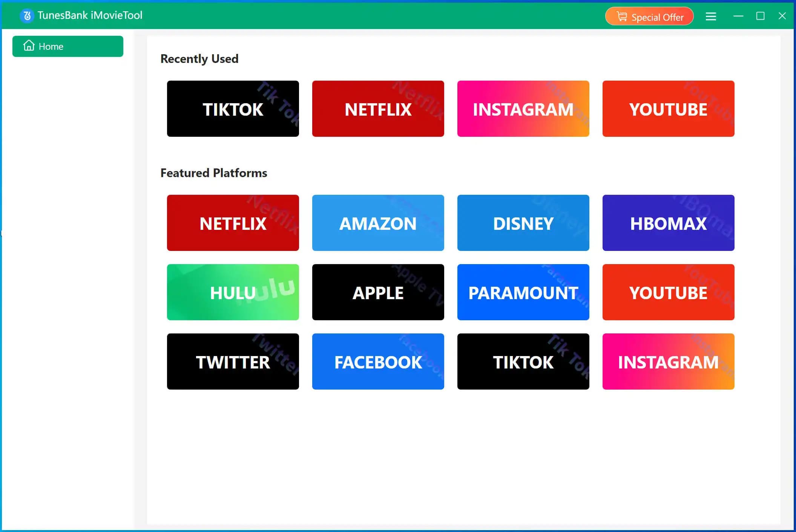Select the Facebook platform tile
The height and width of the screenshot is (532, 796).
(x=378, y=362)
